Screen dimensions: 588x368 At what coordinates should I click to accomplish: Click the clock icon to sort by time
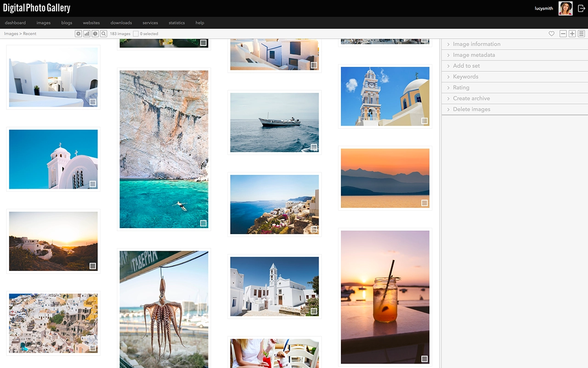[x=95, y=34]
